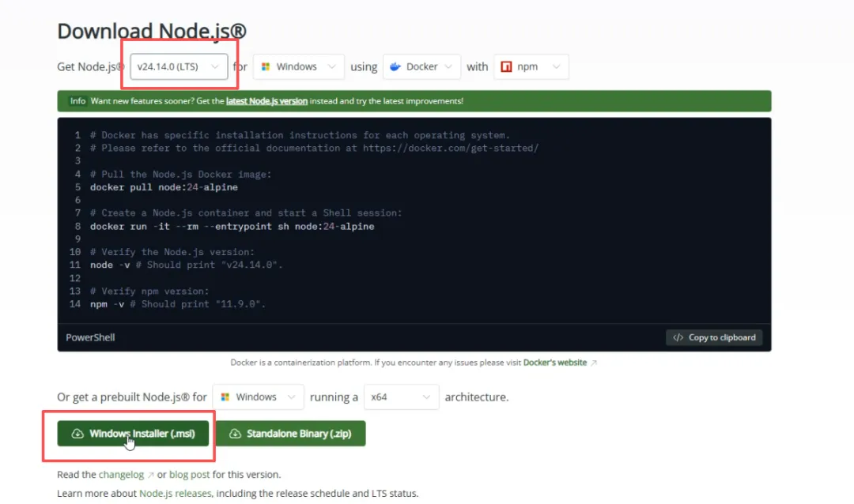Click the chevron of the version dropdown
The height and width of the screenshot is (504, 854).
[215, 66]
